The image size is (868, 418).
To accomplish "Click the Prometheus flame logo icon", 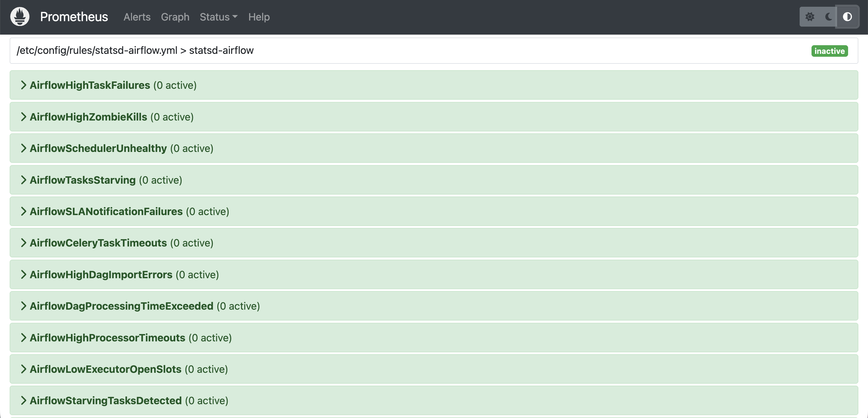I will pyautogui.click(x=20, y=17).
